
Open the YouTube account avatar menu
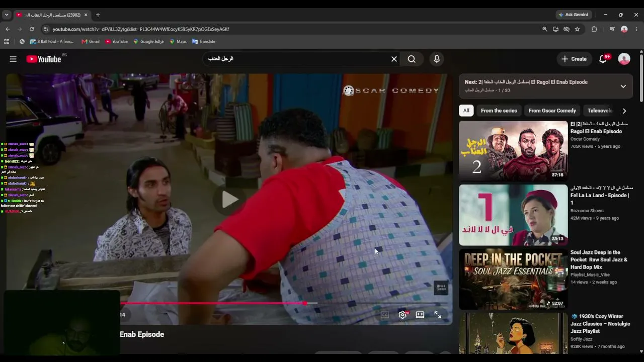[x=624, y=59]
